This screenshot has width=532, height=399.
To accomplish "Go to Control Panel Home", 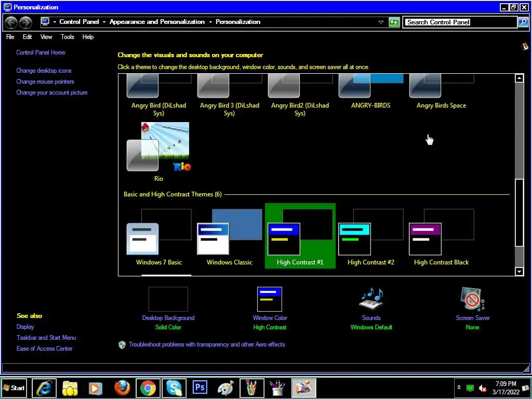I will coord(41,52).
